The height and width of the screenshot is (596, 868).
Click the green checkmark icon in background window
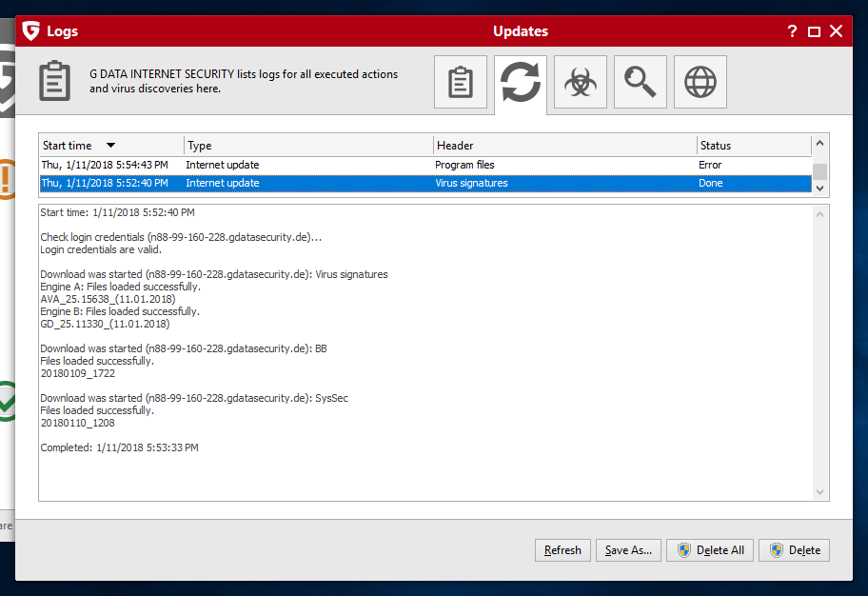(x=8, y=401)
